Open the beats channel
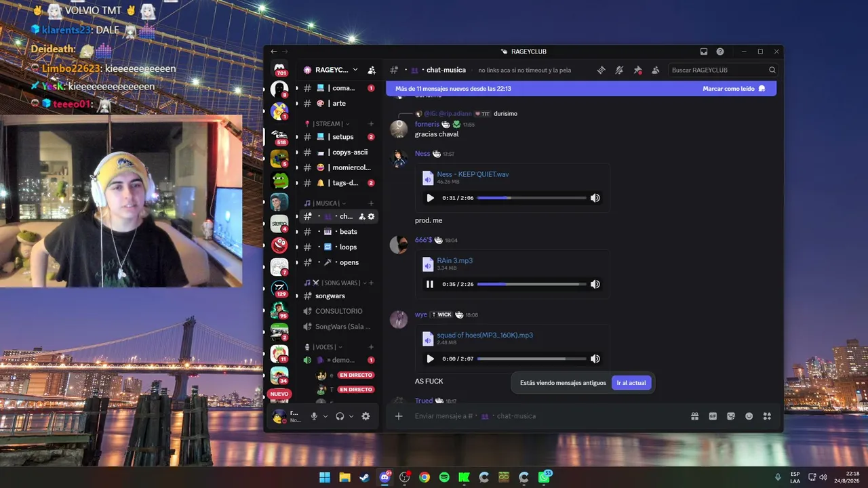868x488 pixels. (338, 232)
